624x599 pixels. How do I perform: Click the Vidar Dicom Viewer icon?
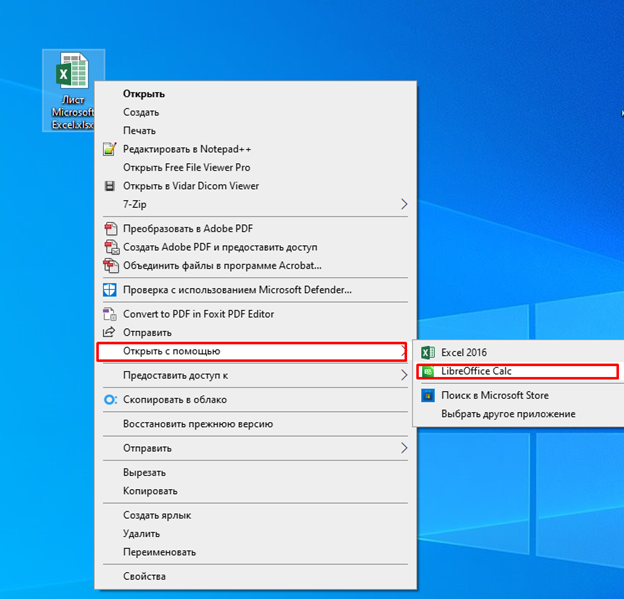[110, 186]
